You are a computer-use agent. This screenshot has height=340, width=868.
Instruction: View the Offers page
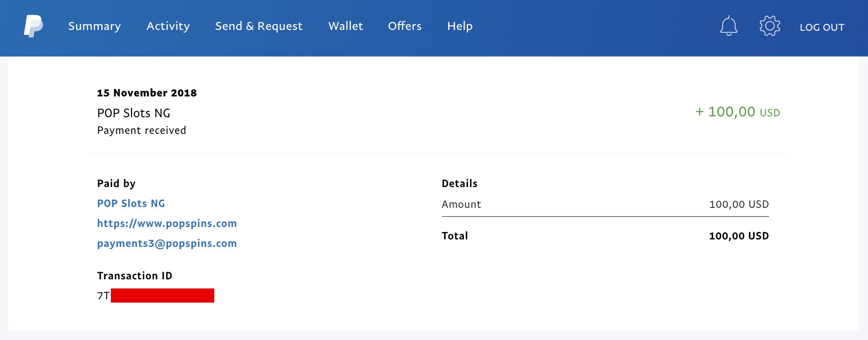[405, 26]
